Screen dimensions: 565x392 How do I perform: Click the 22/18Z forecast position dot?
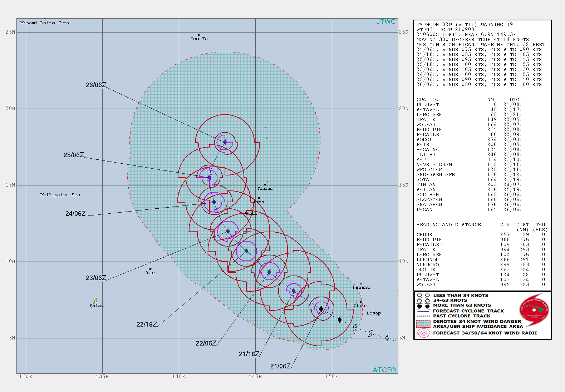246,251
